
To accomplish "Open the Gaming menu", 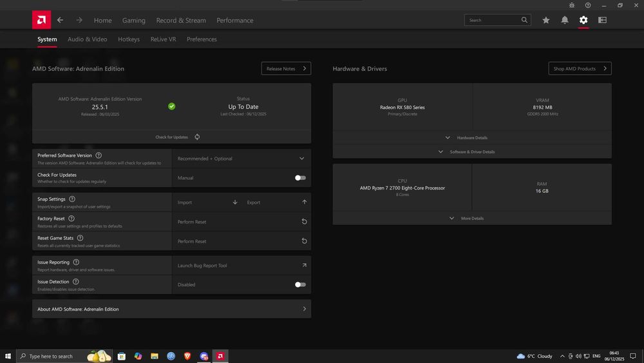I will (x=133, y=20).
